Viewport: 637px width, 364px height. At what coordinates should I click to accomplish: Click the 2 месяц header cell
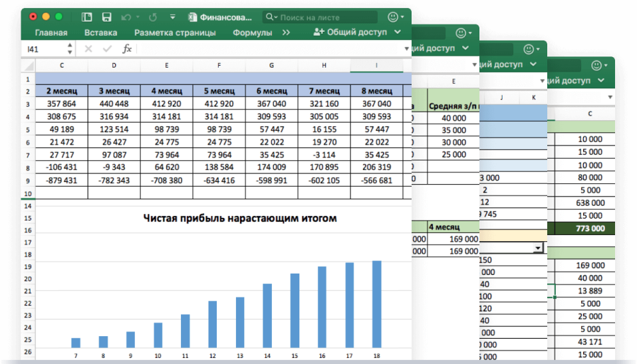click(62, 91)
